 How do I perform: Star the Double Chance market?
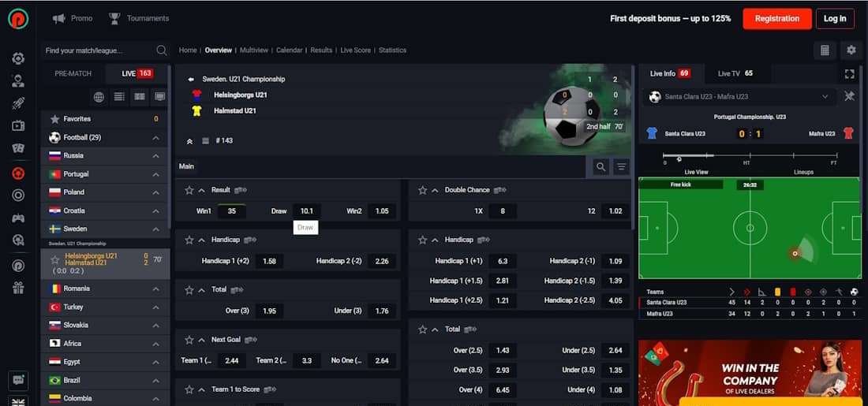422,190
